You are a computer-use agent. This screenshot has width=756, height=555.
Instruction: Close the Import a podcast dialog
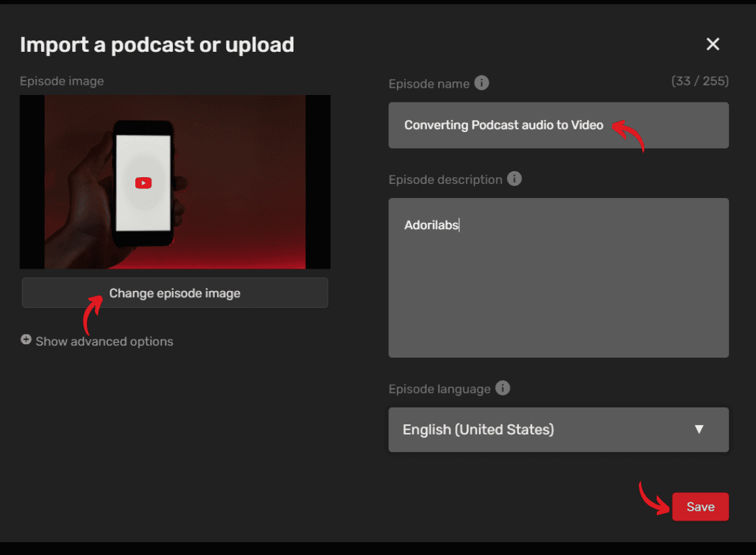click(x=713, y=44)
